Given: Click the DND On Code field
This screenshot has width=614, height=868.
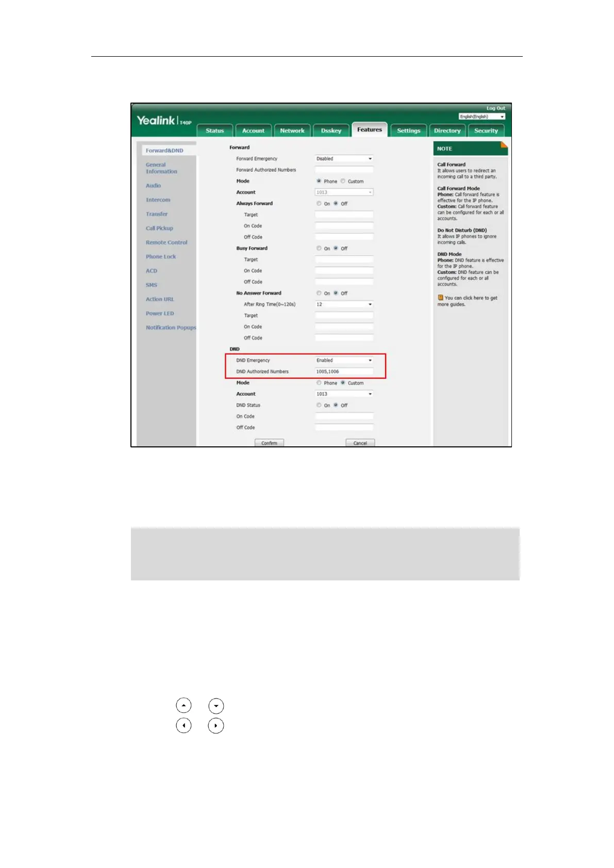Looking at the screenshot, I should (x=344, y=416).
